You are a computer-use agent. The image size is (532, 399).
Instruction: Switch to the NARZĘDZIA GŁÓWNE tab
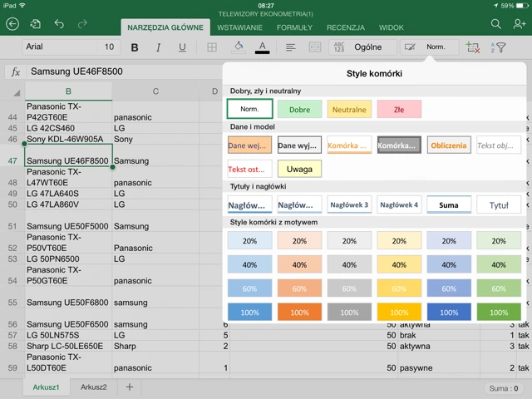point(165,27)
